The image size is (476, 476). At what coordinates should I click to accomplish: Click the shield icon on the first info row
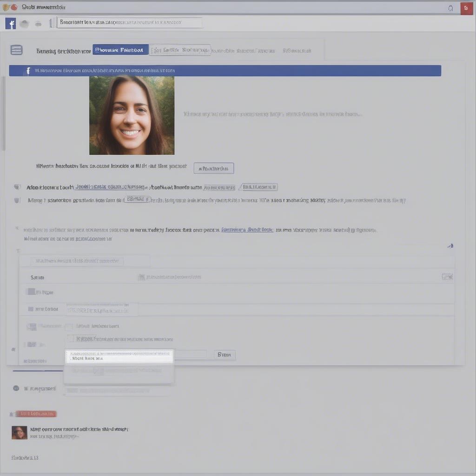17,187
